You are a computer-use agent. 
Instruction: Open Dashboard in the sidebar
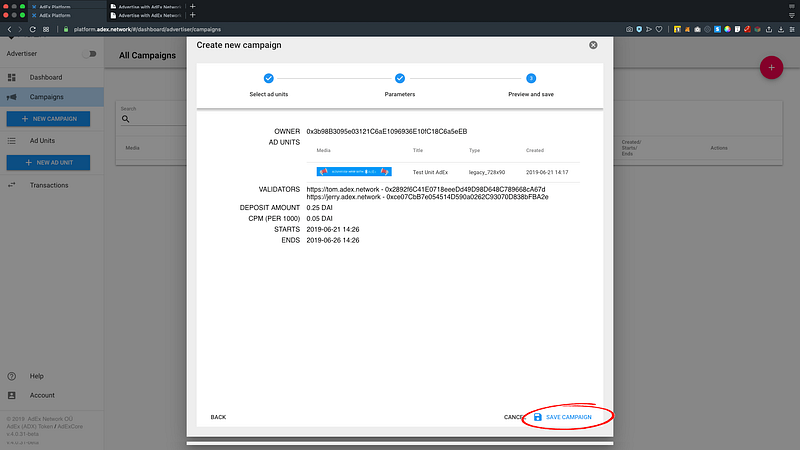point(52,78)
